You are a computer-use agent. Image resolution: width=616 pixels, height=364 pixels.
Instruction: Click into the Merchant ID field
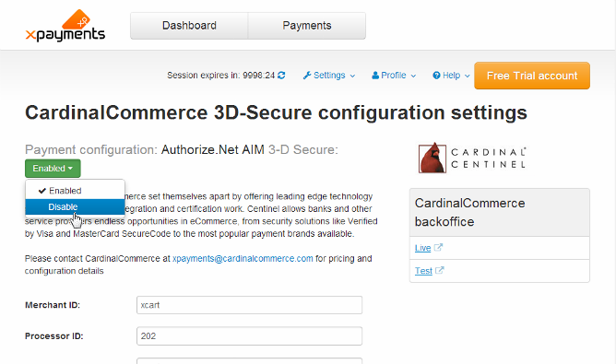pyautogui.click(x=250, y=305)
